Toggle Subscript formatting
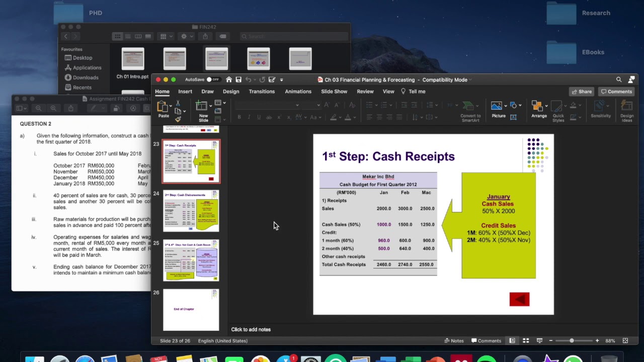This screenshot has width=644, height=362. pos(290,117)
